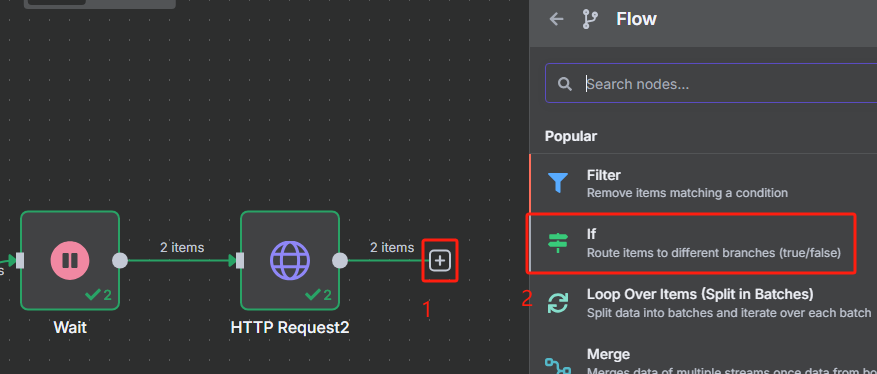Click the HTTP Request2 input connector
The width and height of the screenshot is (877, 374).
tap(240, 261)
